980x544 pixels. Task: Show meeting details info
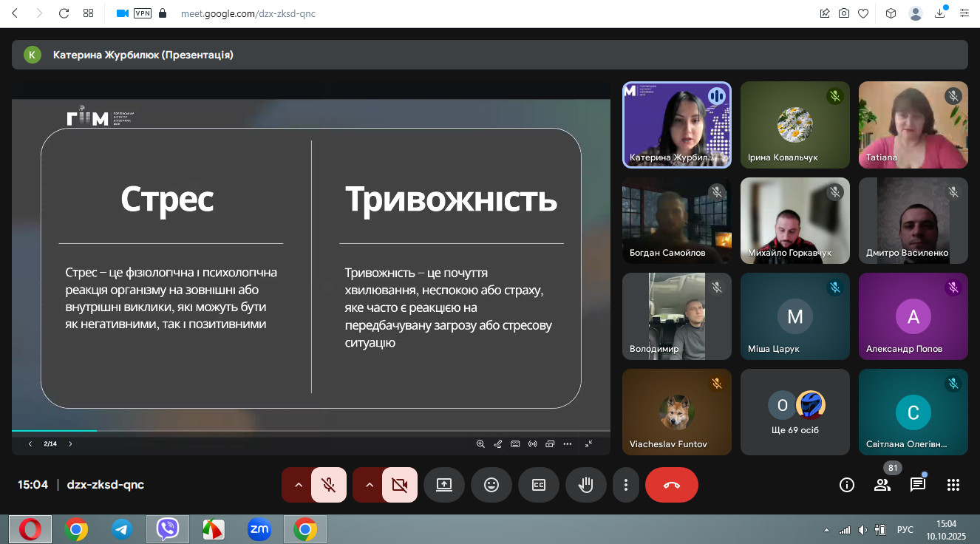click(847, 485)
